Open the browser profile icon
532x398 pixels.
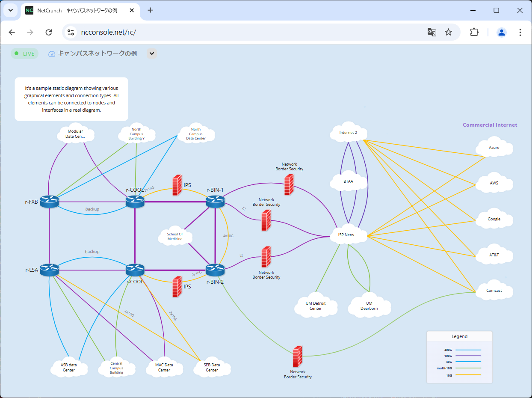tap(502, 32)
